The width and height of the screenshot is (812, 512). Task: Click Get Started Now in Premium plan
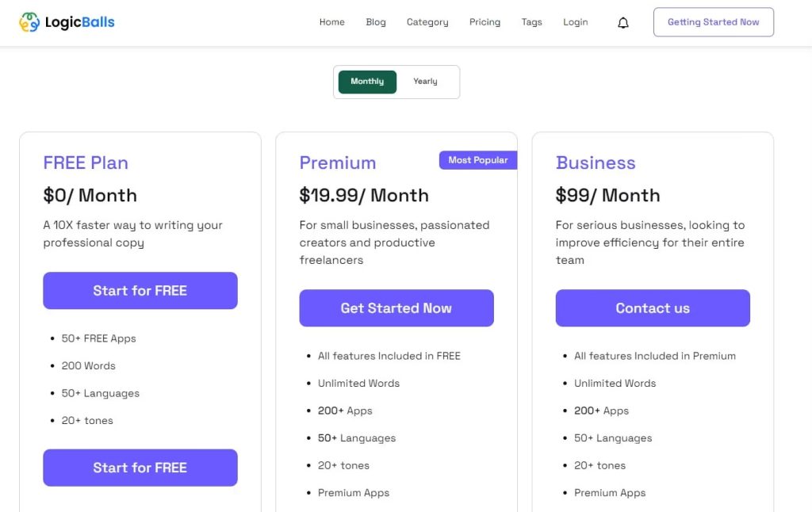click(396, 308)
